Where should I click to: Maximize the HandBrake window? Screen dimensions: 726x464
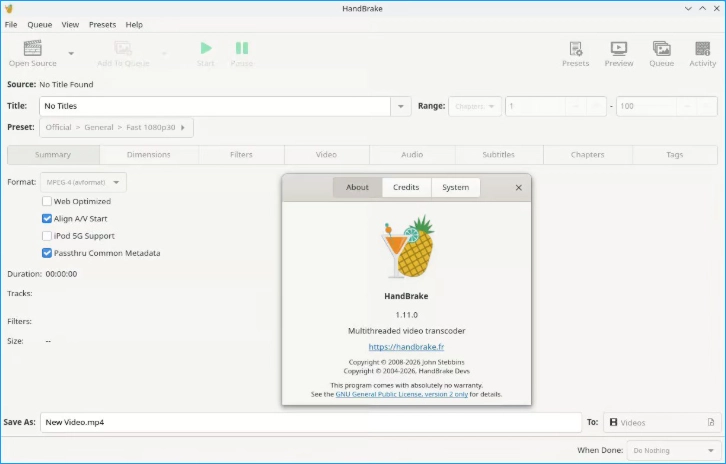pos(702,8)
